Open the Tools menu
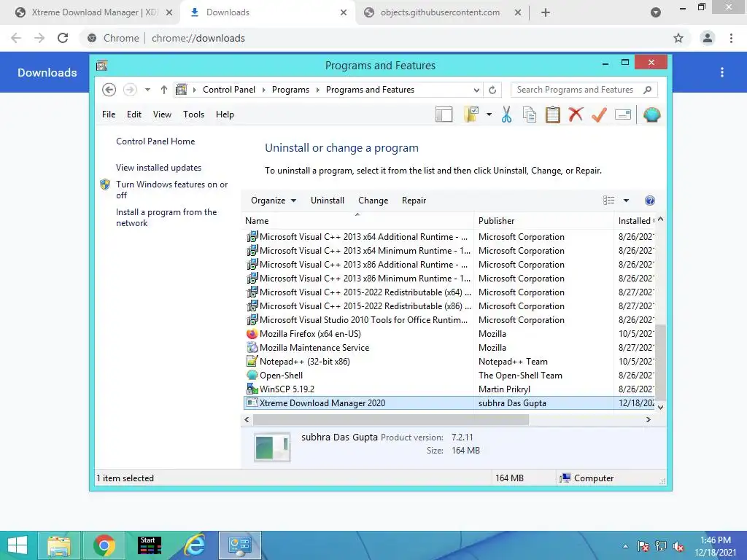This screenshot has width=747, height=560. tap(193, 114)
